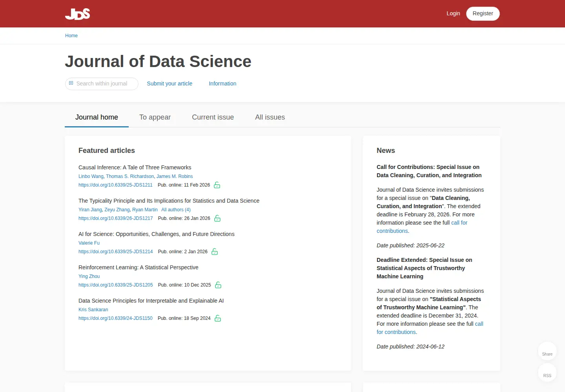Viewport: 565px width, 392px height.
Task: Expand All authors (4) link
Action: click(x=176, y=210)
